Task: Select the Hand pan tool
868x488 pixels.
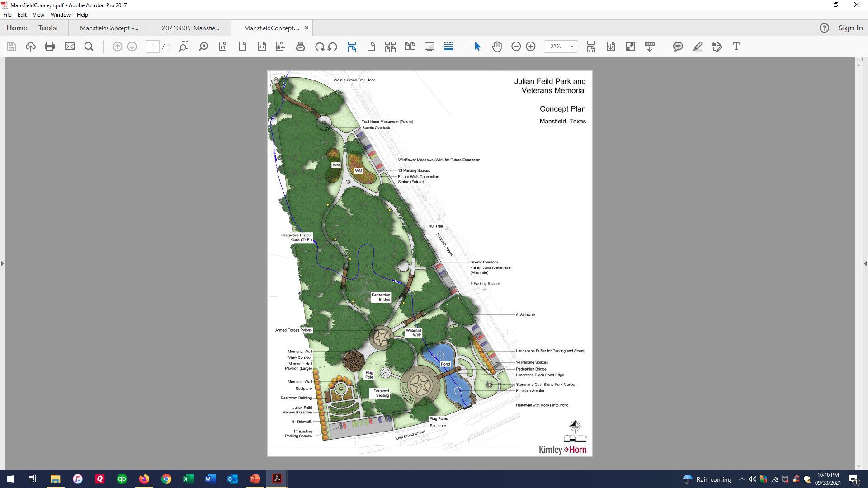Action: [x=497, y=47]
